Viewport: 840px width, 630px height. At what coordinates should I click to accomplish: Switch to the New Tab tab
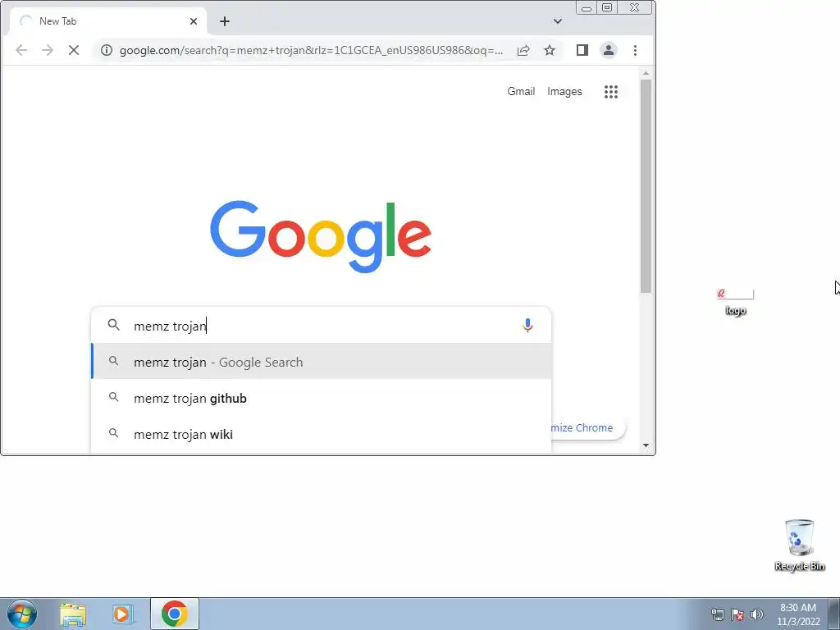pos(107,21)
